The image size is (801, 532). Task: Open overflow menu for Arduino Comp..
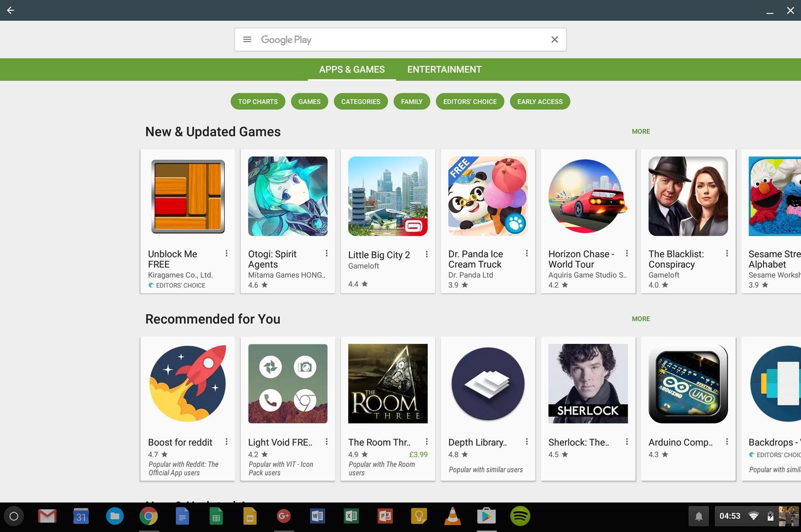pos(727,442)
